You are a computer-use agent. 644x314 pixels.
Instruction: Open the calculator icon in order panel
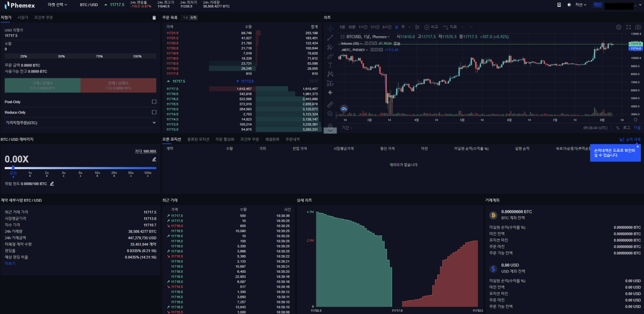154,17
